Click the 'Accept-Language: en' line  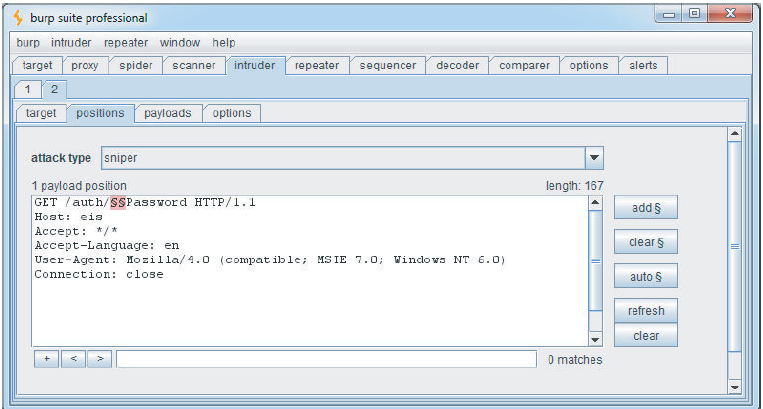click(x=107, y=246)
